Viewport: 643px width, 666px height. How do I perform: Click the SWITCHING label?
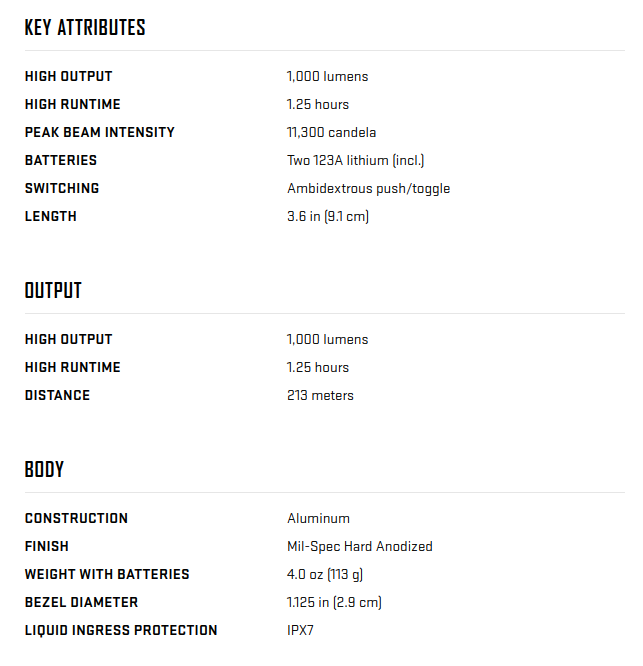(x=62, y=188)
